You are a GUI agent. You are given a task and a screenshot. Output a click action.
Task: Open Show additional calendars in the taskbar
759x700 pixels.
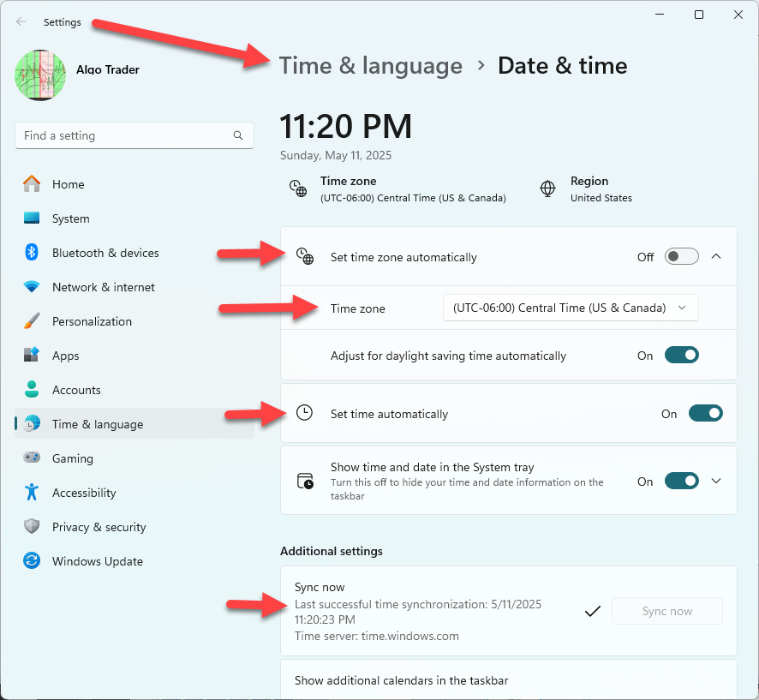pyautogui.click(x=508, y=679)
